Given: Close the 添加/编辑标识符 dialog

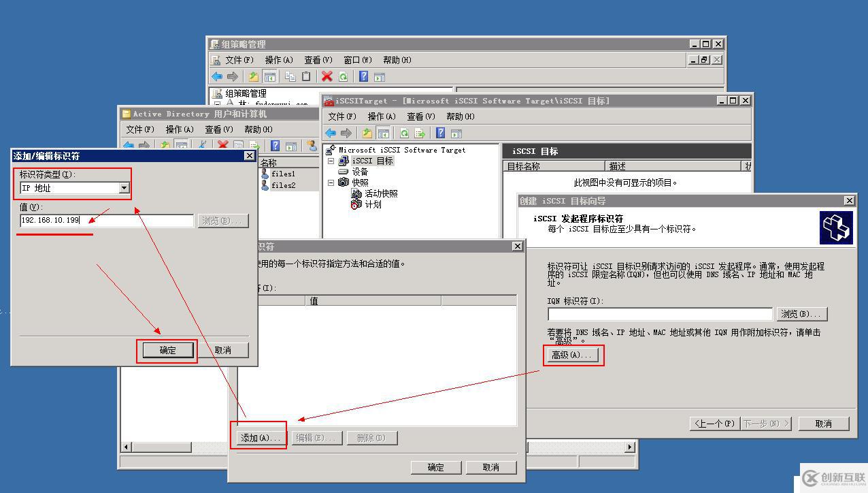Looking at the screenshot, I should (x=249, y=156).
